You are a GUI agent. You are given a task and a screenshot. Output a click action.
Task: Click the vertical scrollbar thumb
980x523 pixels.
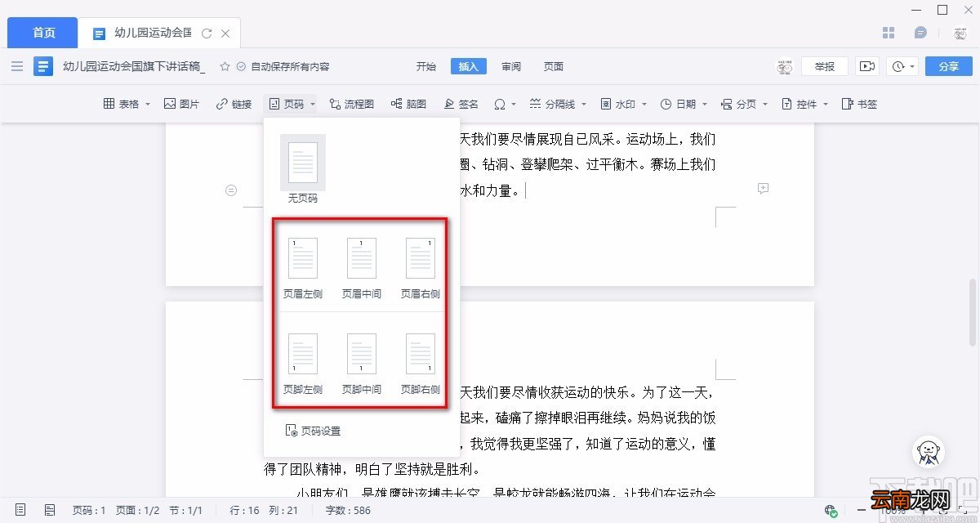[x=973, y=314]
